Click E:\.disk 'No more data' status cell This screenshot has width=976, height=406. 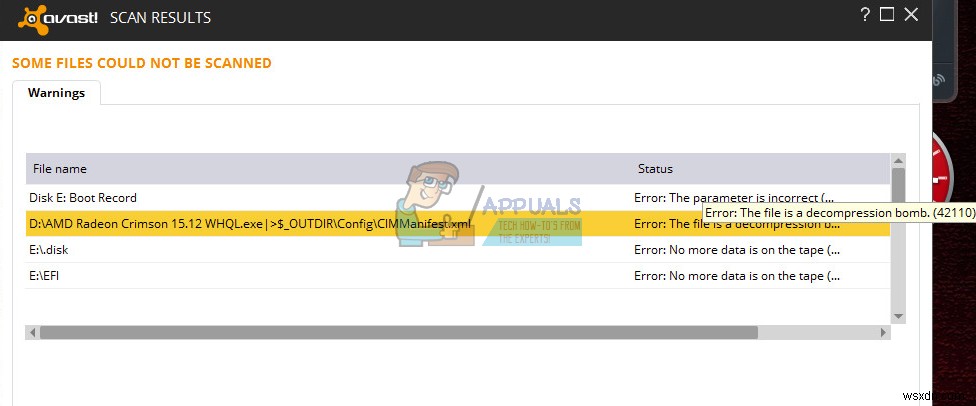point(738,250)
